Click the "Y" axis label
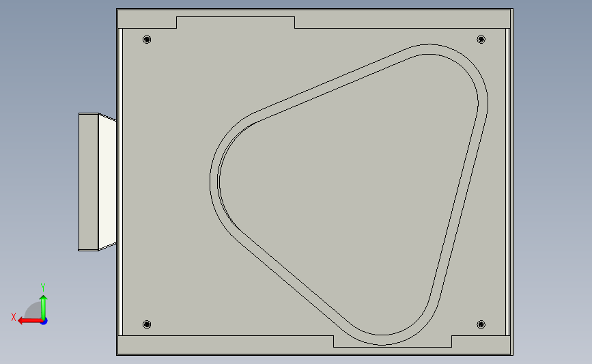The image size is (592, 364). tap(42, 288)
